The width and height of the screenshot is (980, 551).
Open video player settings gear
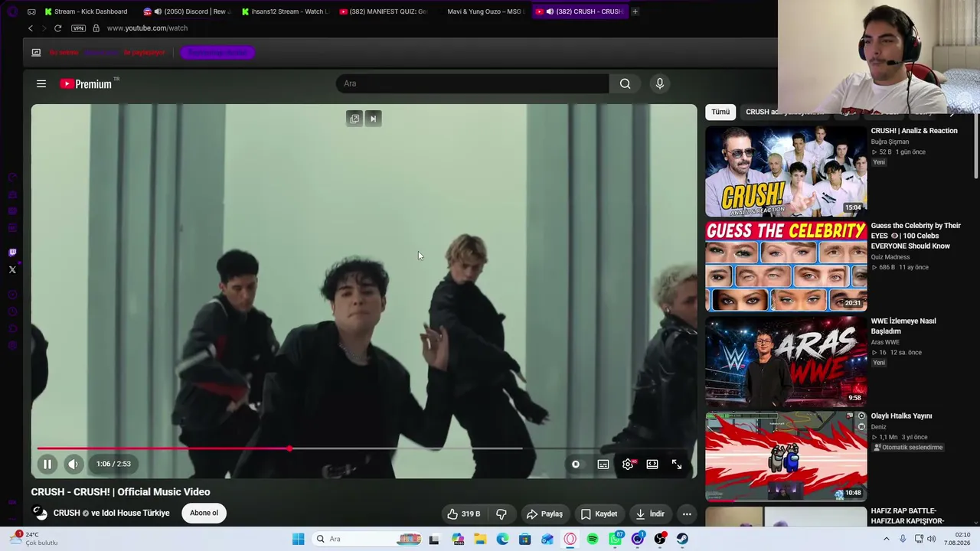[x=628, y=464]
